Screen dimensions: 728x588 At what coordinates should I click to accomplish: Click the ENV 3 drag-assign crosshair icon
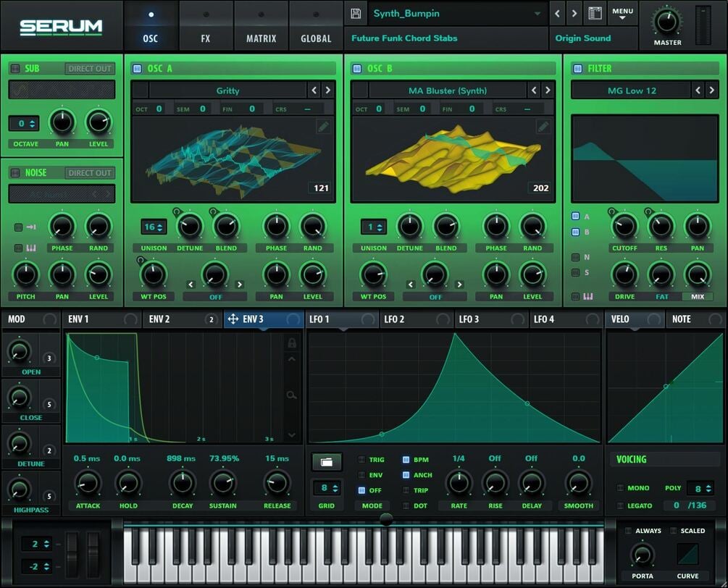click(x=233, y=319)
